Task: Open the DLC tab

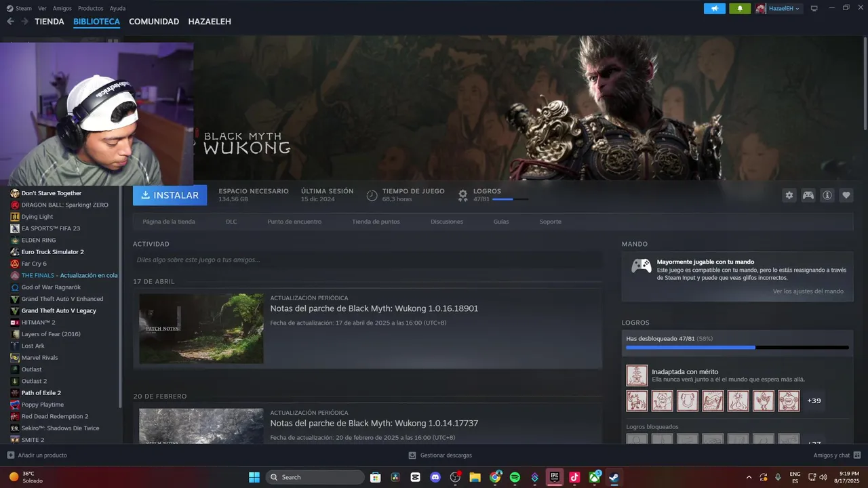Action: (231, 222)
